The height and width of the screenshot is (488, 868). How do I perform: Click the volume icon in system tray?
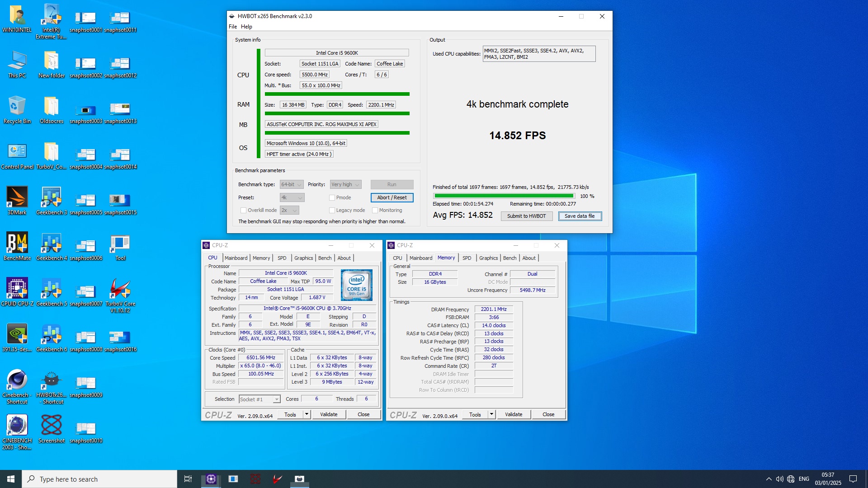pyautogui.click(x=779, y=479)
